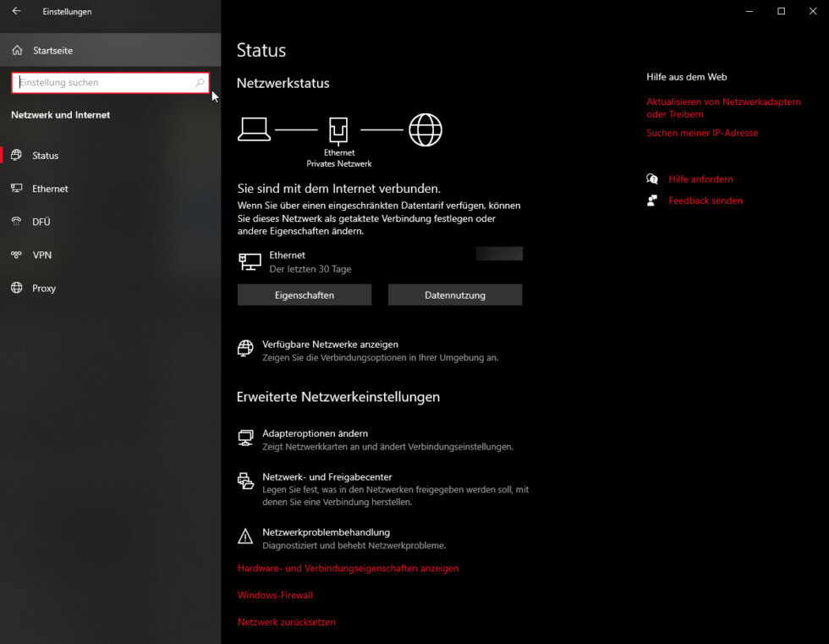Click the DFÜ dial-up icon
Image resolution: width=829 pixels, height=644 pixels.
tap(16, 222)
